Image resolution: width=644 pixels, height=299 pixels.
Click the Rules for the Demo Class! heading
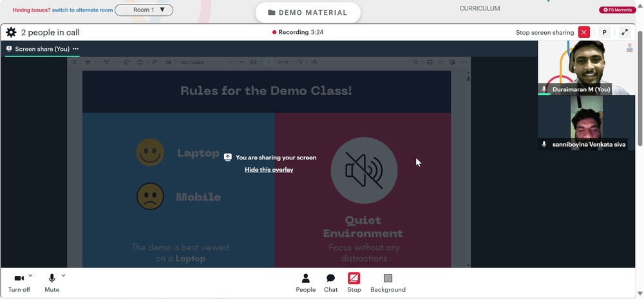pyautogui.click(x=266, y=91)
